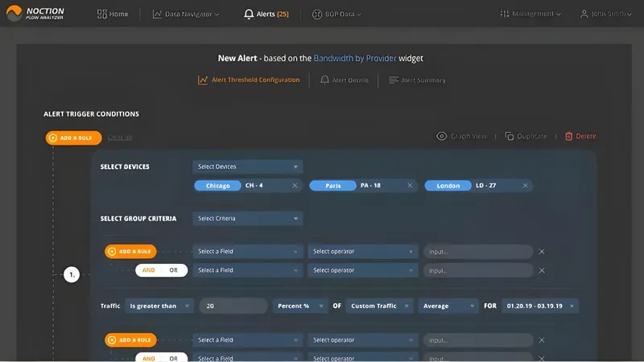Remove the London LD-27 device tag

pyautogui.click(x=526, y=186)
